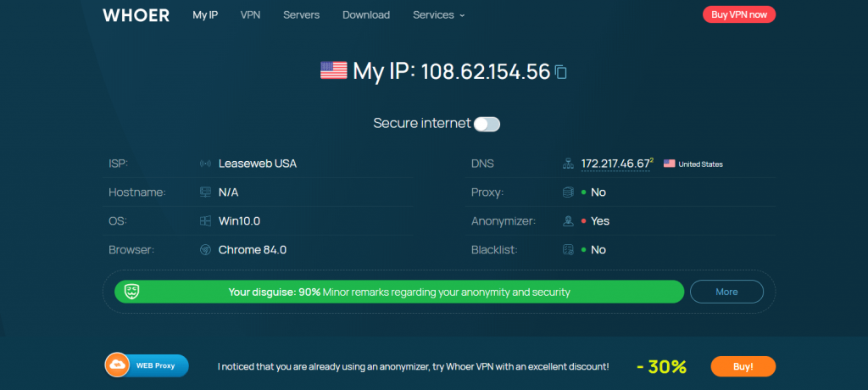Click the DNS address 172.217.46.67
The width and height of the screenshot is (868, 390).
(x=615, y=164)
